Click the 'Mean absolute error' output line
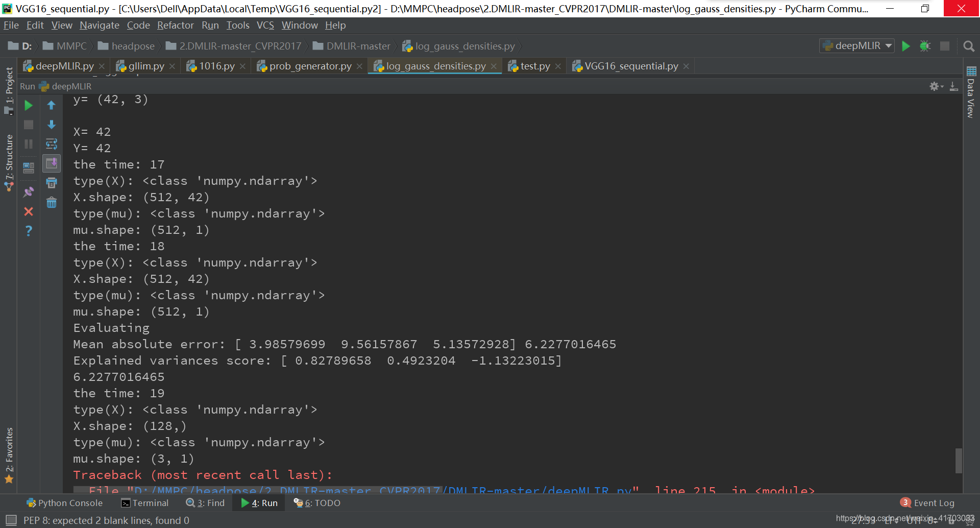980x528 pixels. [345, 344]
